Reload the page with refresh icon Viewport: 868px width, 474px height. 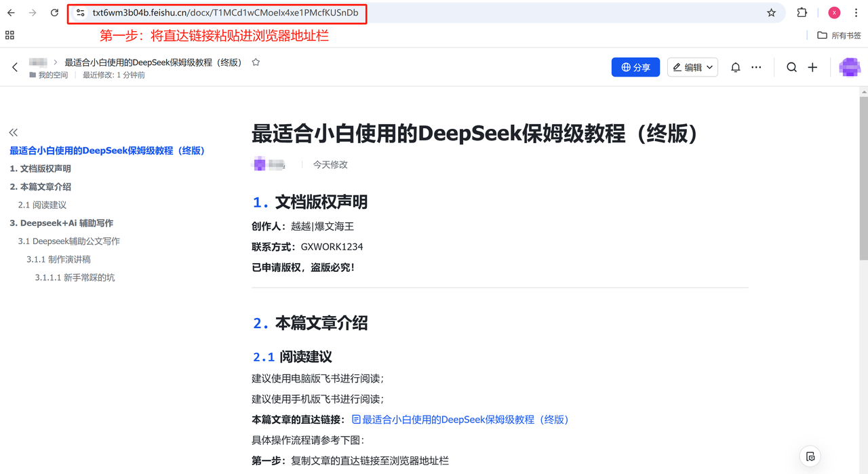coord(54,13)
